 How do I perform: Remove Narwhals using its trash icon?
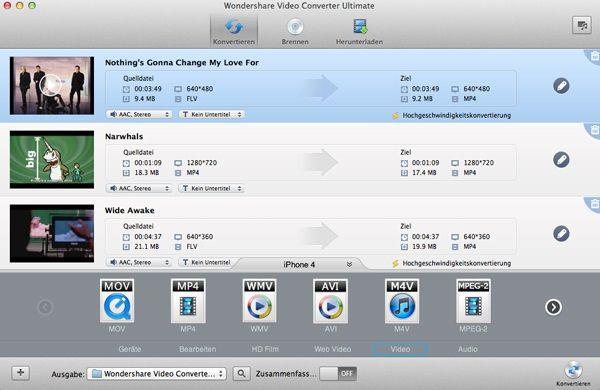(x=594, y=130)
